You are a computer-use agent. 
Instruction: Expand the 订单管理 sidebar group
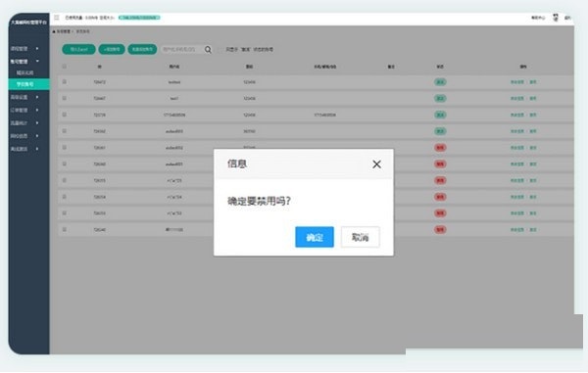(25, 110)
